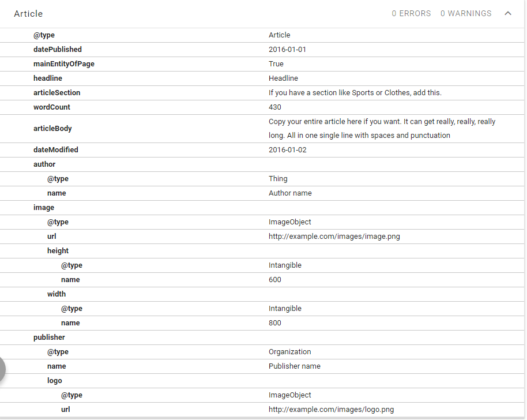Image resolution: width=527 pixels, height=420 pixels.
Task: Click the 0 ERRORS indicator
Action: click(411, 13)
